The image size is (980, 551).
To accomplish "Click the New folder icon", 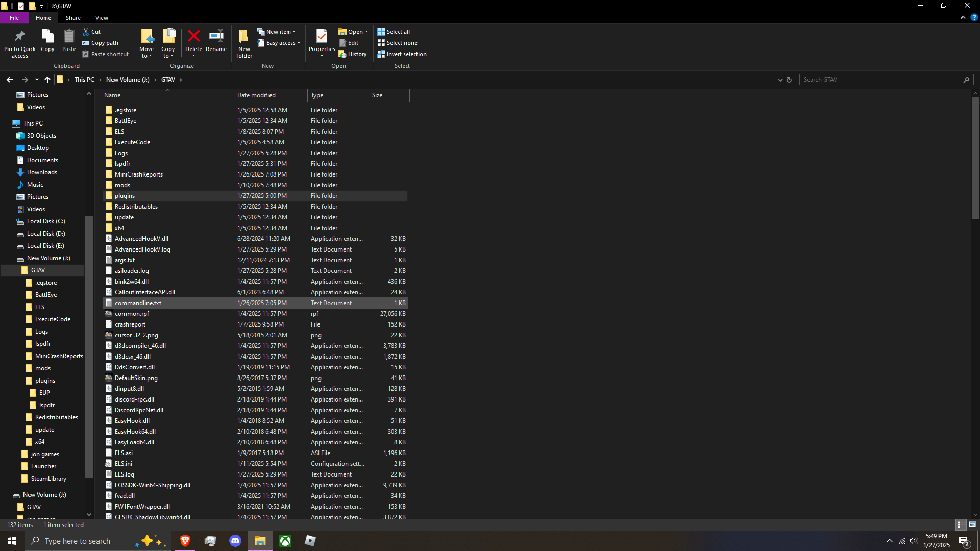I will coord(244,37).
